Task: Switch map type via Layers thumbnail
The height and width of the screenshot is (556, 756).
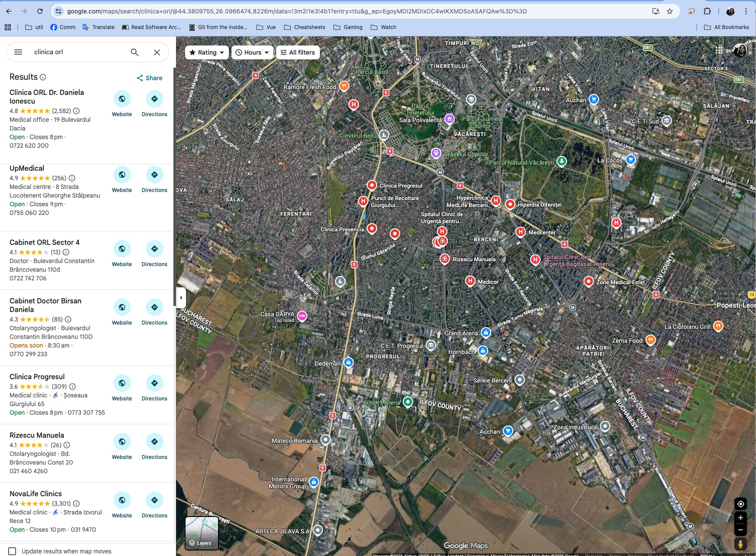Action: click(202, 533)
